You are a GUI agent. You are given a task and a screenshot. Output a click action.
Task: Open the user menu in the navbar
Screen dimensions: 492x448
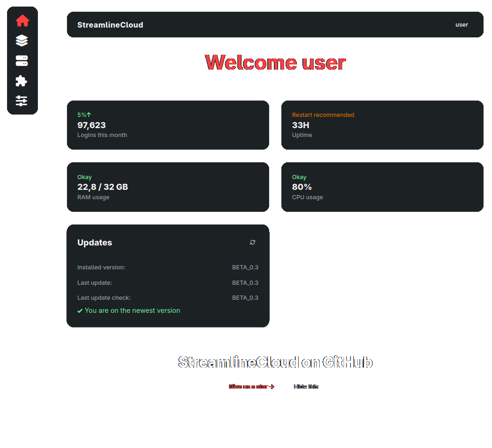[462, 24]
